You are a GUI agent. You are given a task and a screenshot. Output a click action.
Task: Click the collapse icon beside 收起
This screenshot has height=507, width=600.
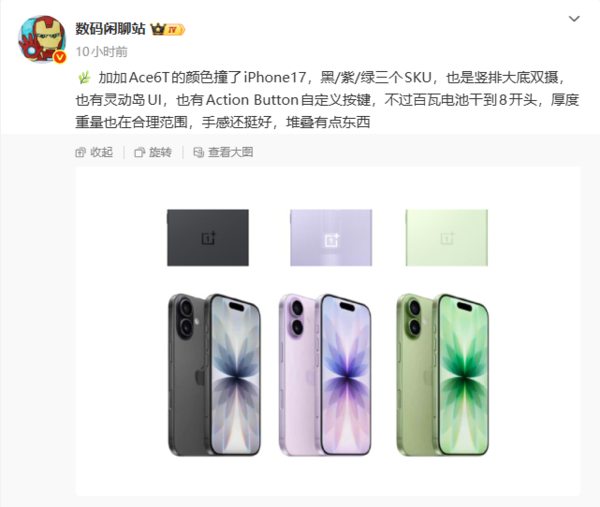[80, 153]
